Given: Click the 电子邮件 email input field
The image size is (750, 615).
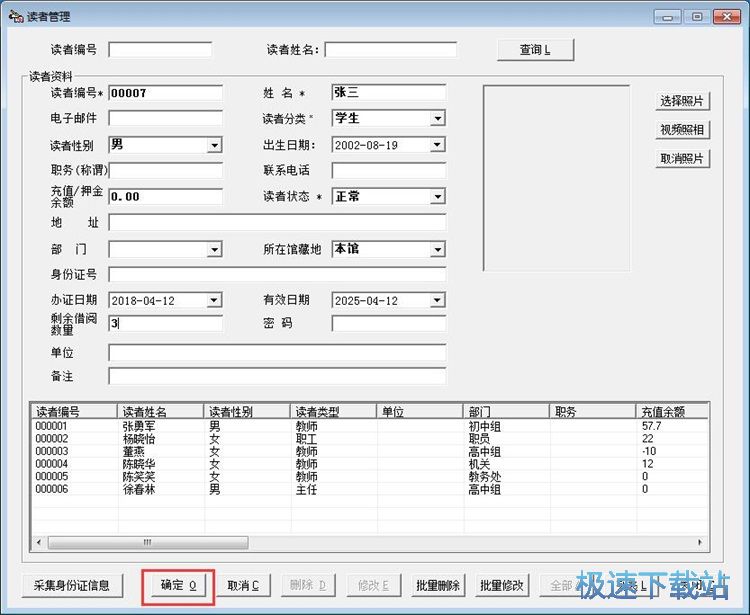Looking at the screenshot, I should click(165, 119).
